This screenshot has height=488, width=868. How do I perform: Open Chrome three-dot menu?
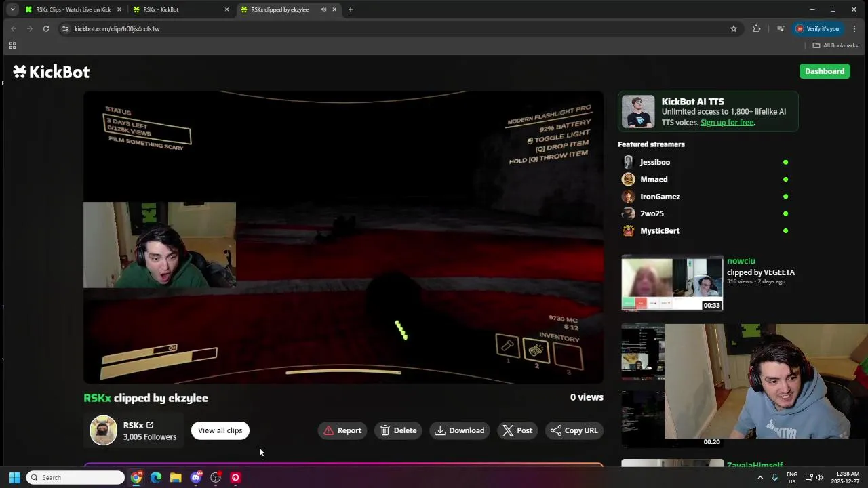pos(854,28)
